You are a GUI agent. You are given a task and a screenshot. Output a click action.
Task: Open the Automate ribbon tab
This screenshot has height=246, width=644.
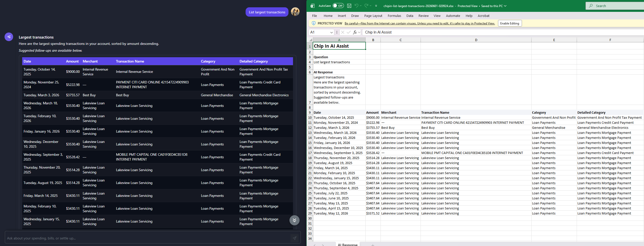pyautogui.click(x=453, y=16)
